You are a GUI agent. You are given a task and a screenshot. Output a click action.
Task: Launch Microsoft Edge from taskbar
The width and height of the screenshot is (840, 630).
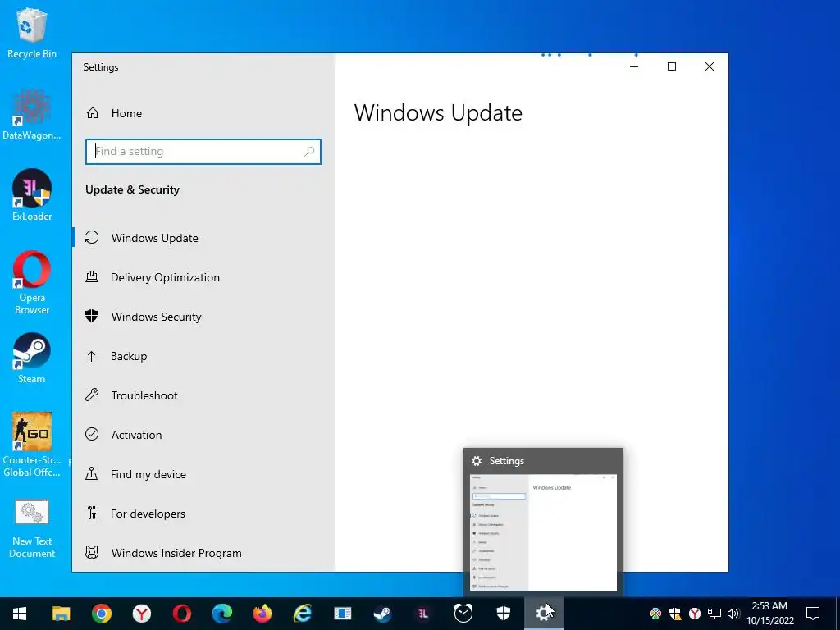point(221,614)
